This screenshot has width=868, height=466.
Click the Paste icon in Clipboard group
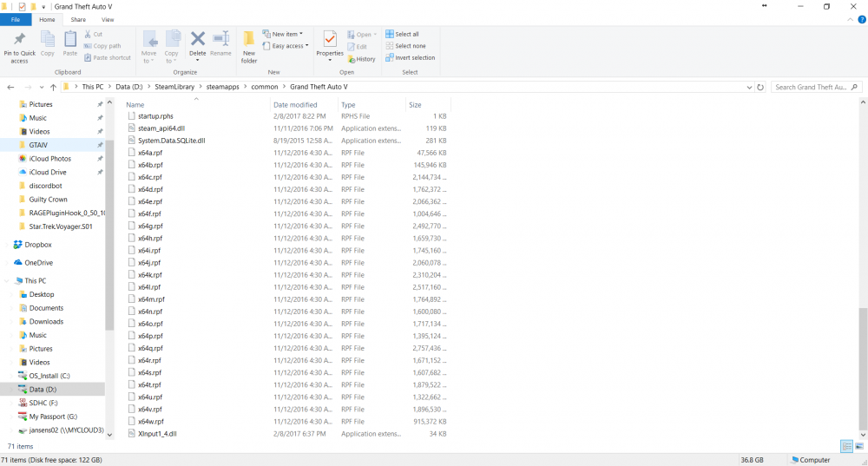click(x=70, y=43)
